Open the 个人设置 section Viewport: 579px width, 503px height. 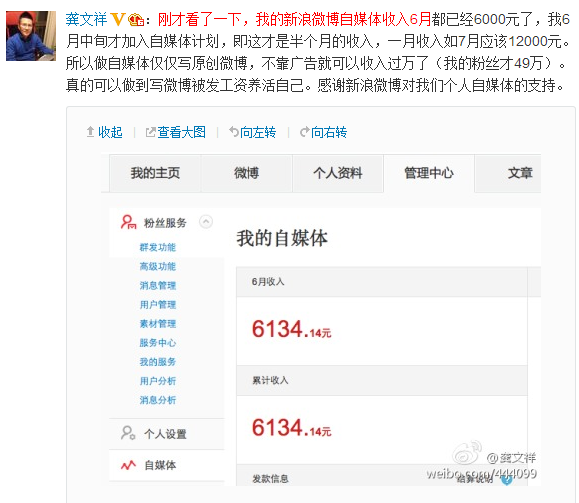167,434
